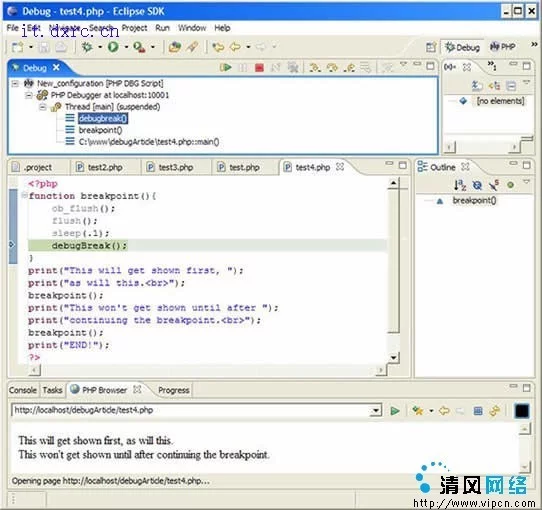Viewport: 542px width, 510px height.
Task: Toggle Sort alphabetically in the Outline view
Action: tap(460, 185)
